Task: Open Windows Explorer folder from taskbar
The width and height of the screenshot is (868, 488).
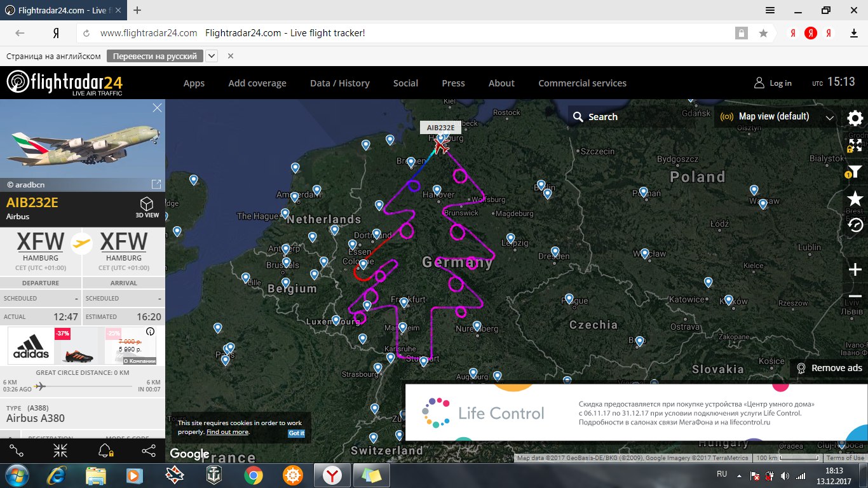Action: pyautogui.click(x=96, y=475)
